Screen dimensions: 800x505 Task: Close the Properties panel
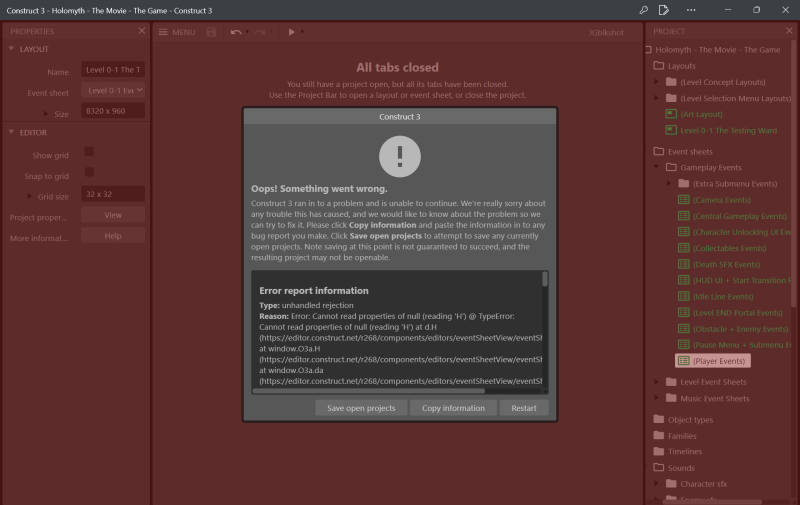click(142, 31)
